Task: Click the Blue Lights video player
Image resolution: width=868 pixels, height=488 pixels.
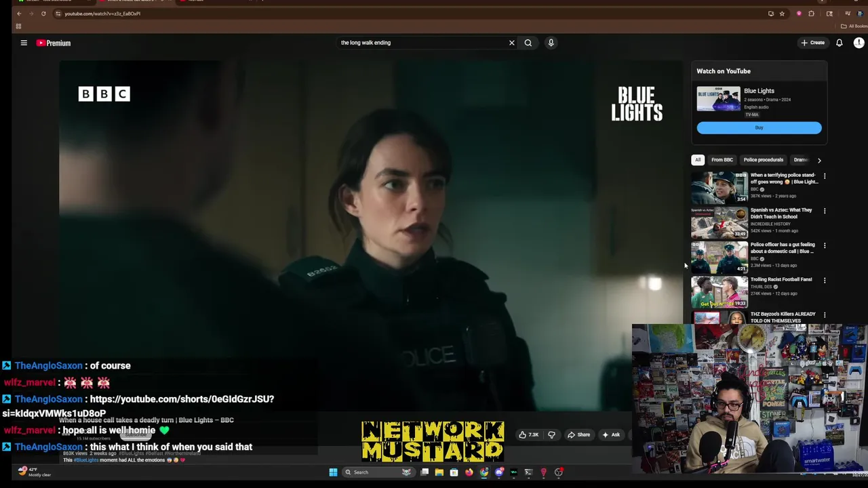Action: pyautogui.click(x=371, y=235)
